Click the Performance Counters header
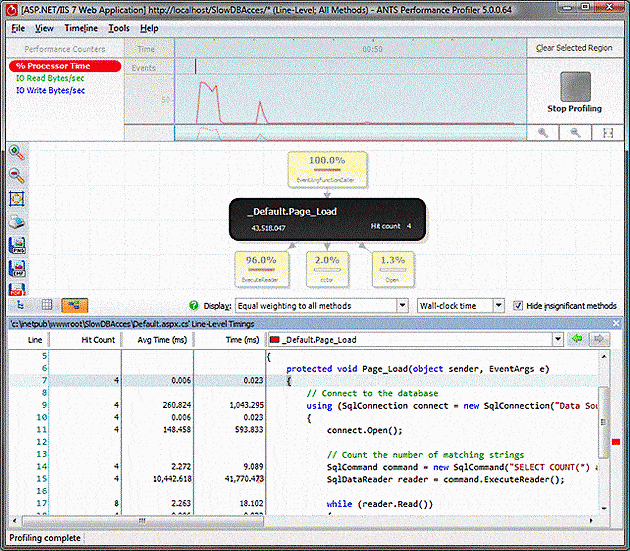 coord(65,49)
